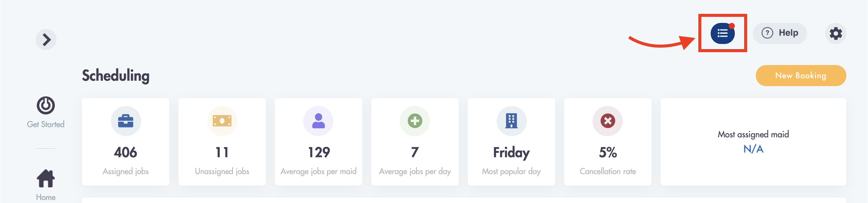Click the building Most popular day icon

[x=511, y=121]
